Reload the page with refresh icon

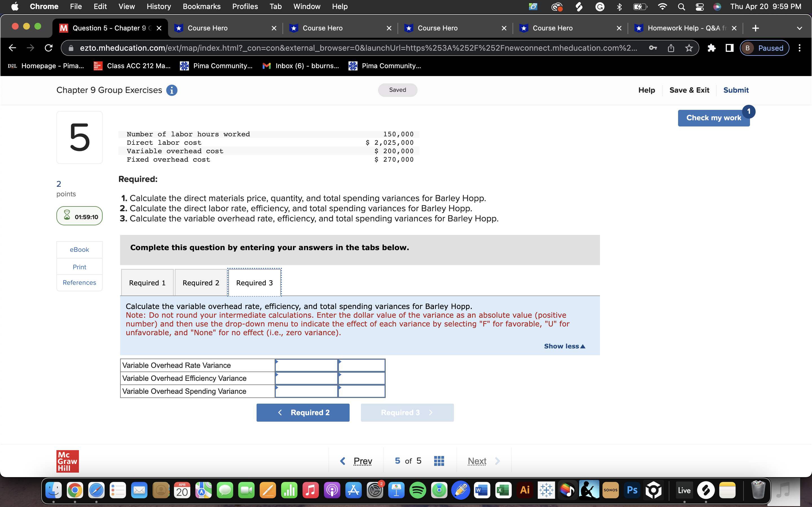[x=49, y=48]
